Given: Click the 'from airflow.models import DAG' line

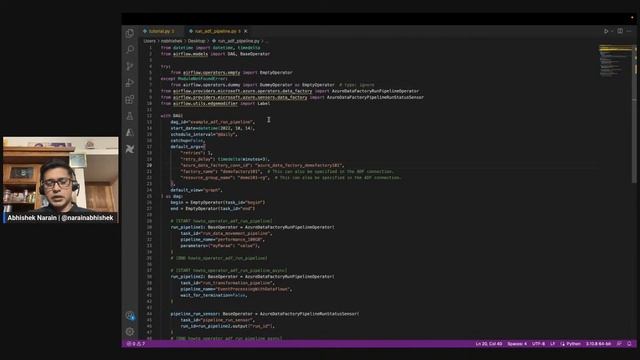Looking at the screenshot, I should (x=215, y=54).
